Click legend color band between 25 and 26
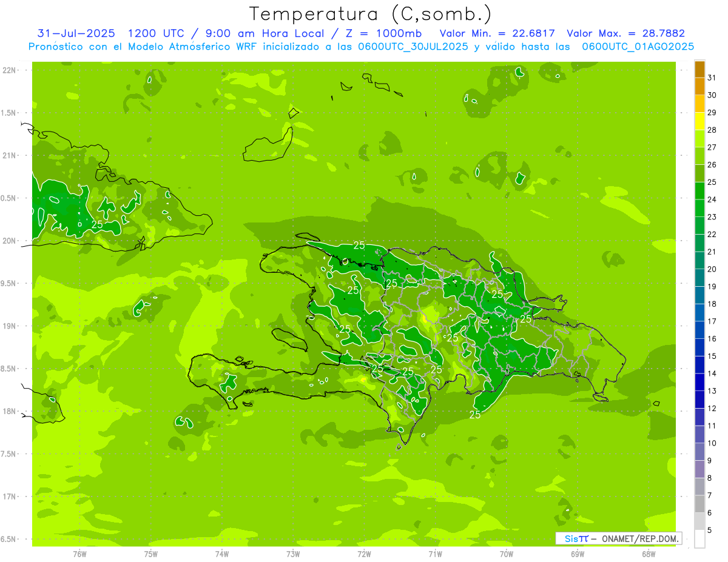728x562 pixels. [699, 173]
